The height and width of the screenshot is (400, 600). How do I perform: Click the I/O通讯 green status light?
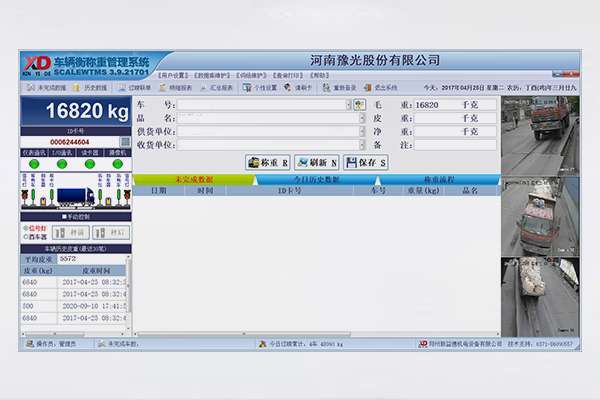tap(62, 164)
